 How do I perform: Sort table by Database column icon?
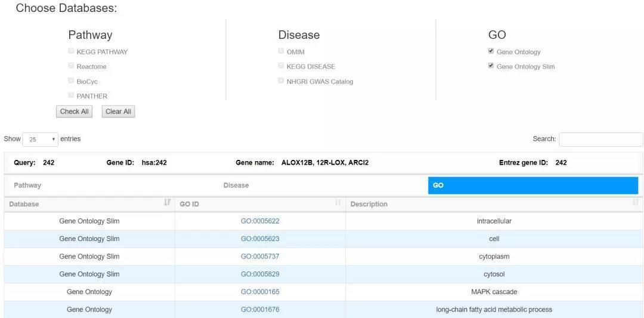tap(168, 204)
